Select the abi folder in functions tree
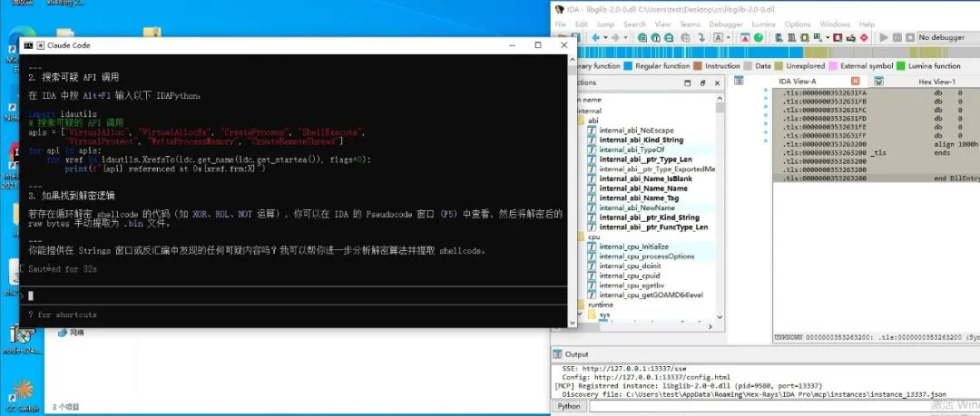Image resolution: width=980 pixels, height=416 pixels. click(x=593, y=121)
